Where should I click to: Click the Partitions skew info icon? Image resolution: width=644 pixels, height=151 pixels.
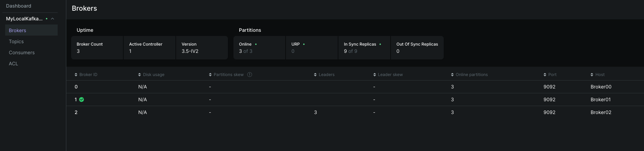point(250,75)
